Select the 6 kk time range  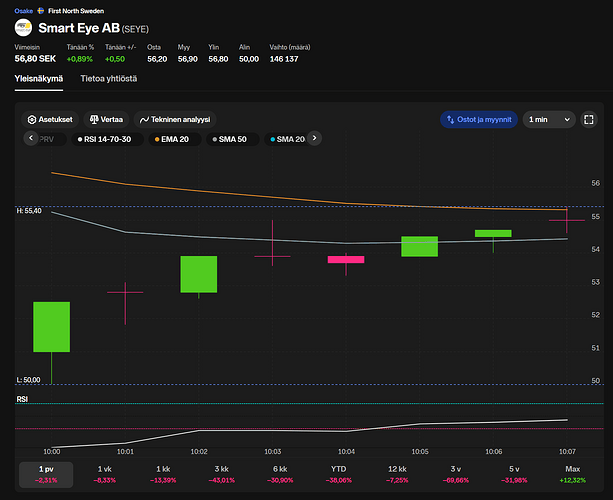[280, 475]
